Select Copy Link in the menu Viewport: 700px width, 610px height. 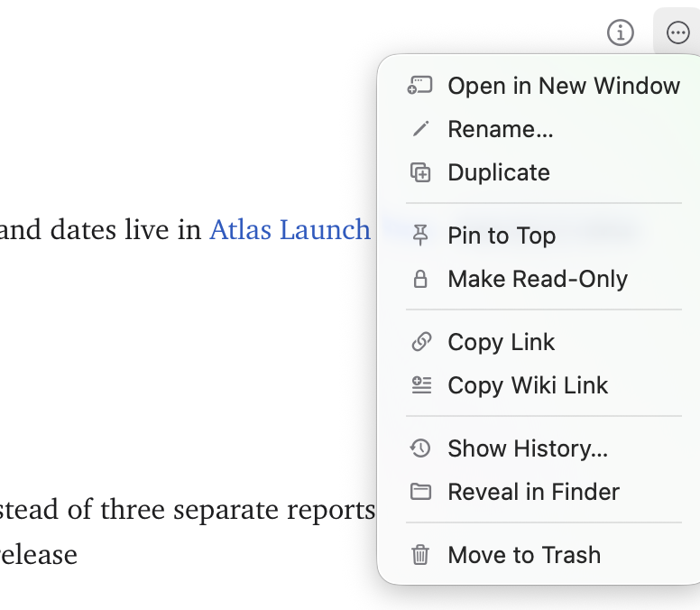click(x=543, y=342)
